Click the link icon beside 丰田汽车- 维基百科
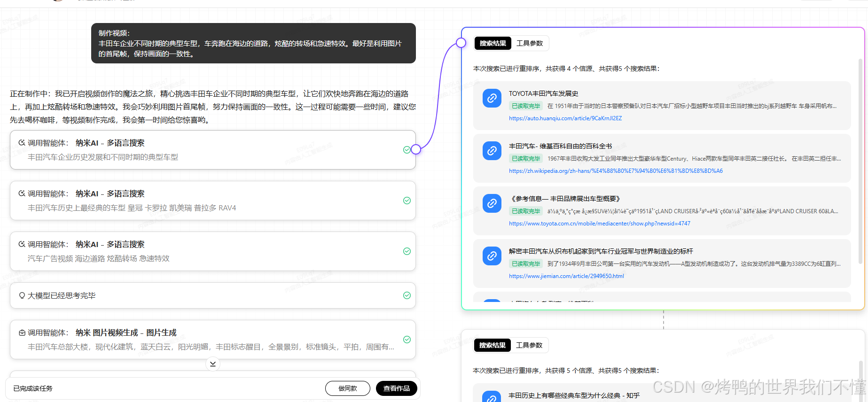Image resolution: width=868 pixels, height=402 pixels. coord(492,151)
